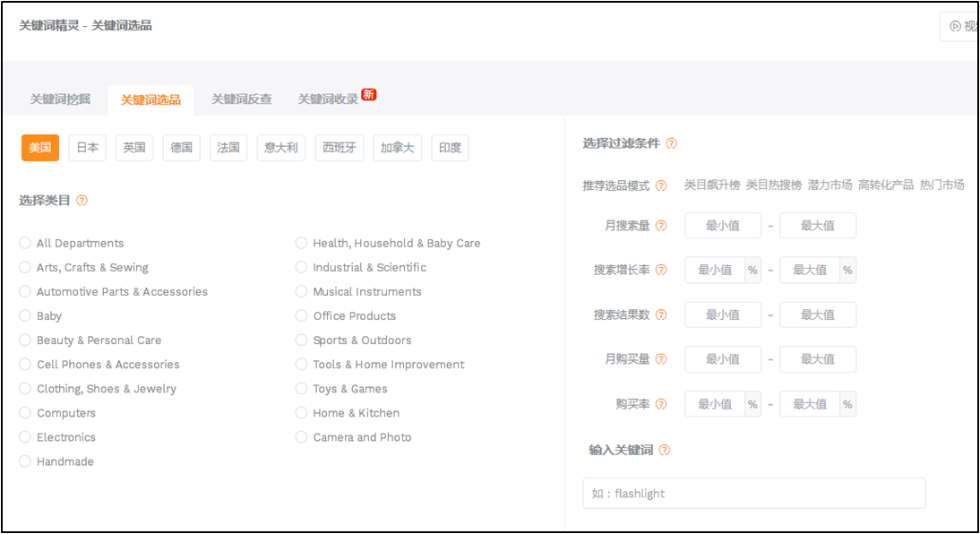
Task: Apply the 类目飙升榜 recommended mode
Action: [x=712, y=185]
